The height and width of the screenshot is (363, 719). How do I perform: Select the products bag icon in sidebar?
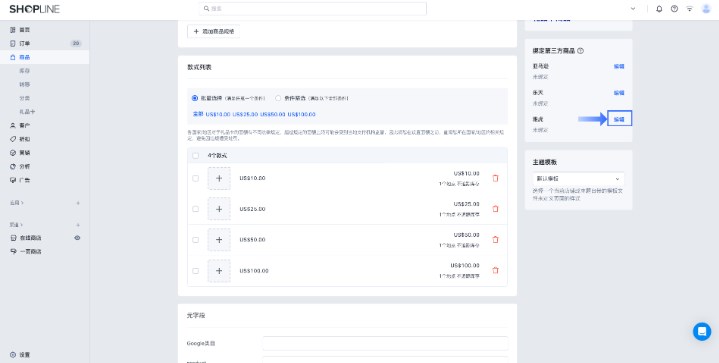click(x=13, y=57)
